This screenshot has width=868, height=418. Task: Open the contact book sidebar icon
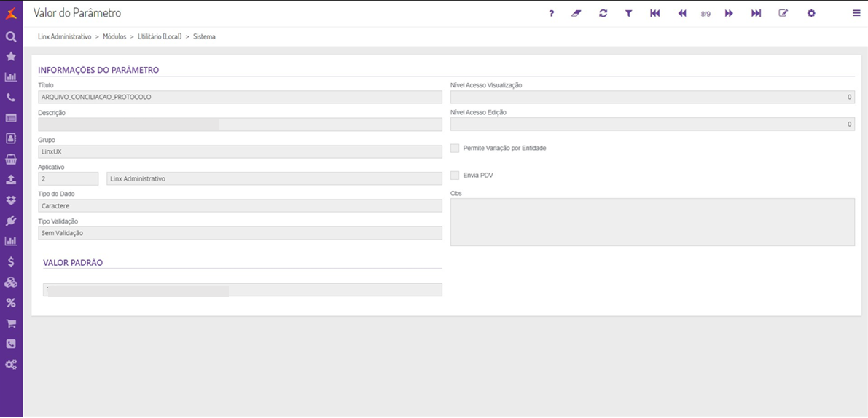tap(10, 138)
